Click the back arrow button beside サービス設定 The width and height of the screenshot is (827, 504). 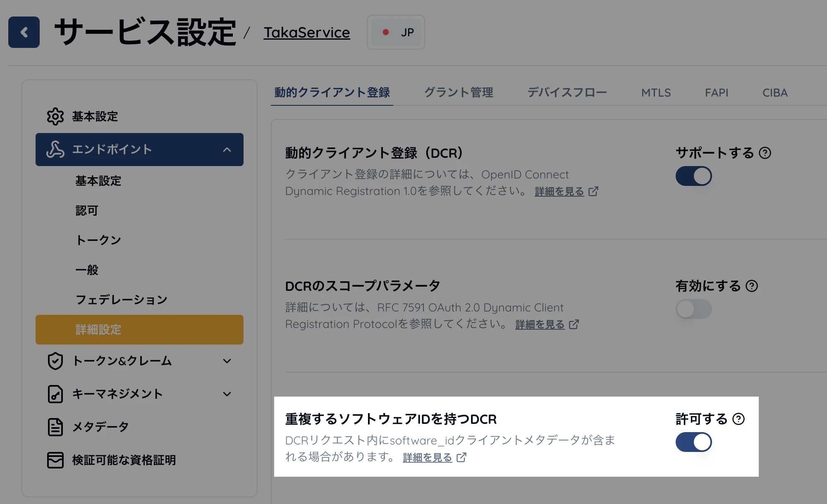point(24,33)
